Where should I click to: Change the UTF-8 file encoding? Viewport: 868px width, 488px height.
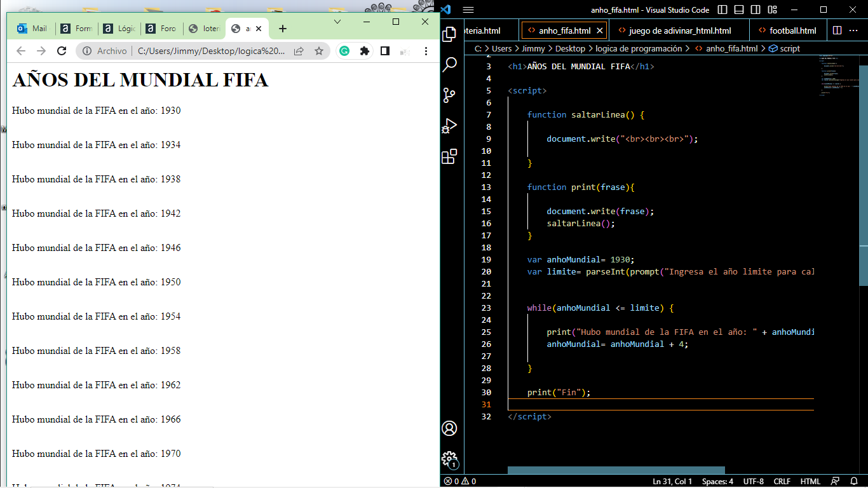coord(753,482)
